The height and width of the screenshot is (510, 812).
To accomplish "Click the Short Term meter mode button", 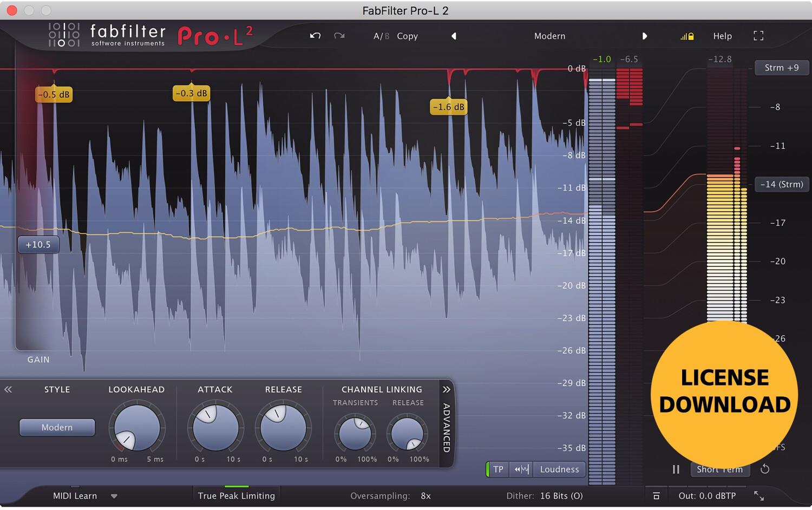I will (x=720, y=469).
